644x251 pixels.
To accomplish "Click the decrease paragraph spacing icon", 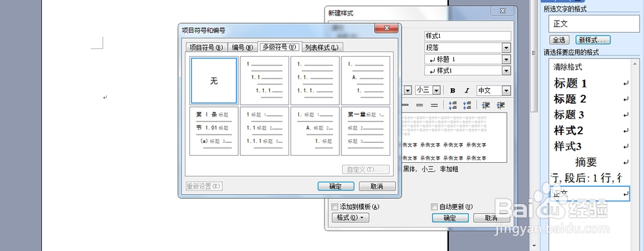I will pos(466,106).
